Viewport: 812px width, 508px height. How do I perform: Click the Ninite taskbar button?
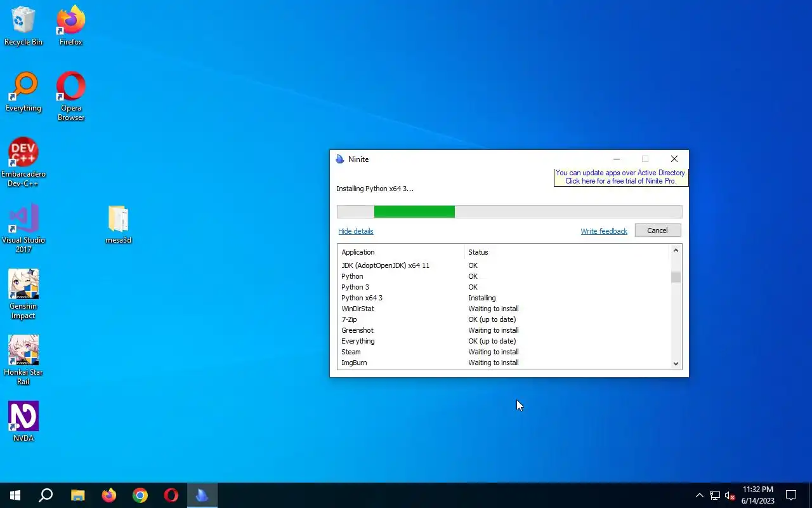202,495
